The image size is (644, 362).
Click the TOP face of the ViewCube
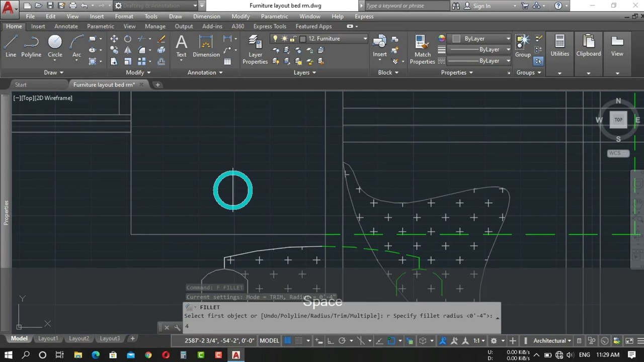(618, 120)
